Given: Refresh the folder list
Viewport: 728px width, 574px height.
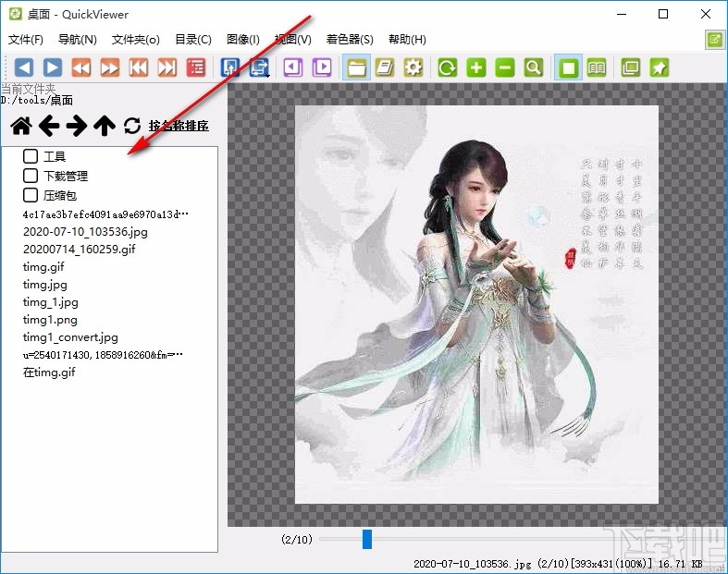Looking at the screenshot, I should tap(132, 126).
